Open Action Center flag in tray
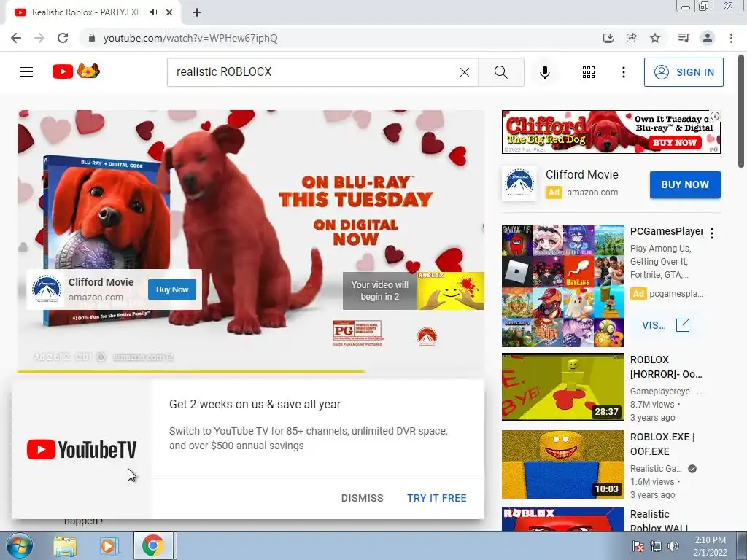This screenshot has height=560, width=747. pyautogui.click(x=638, y=546)
